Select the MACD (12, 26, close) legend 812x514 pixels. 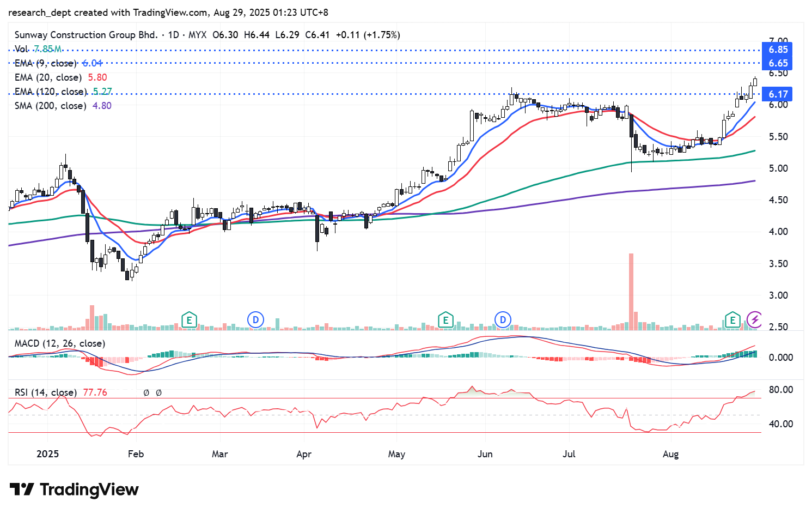(x=60, y=343)
